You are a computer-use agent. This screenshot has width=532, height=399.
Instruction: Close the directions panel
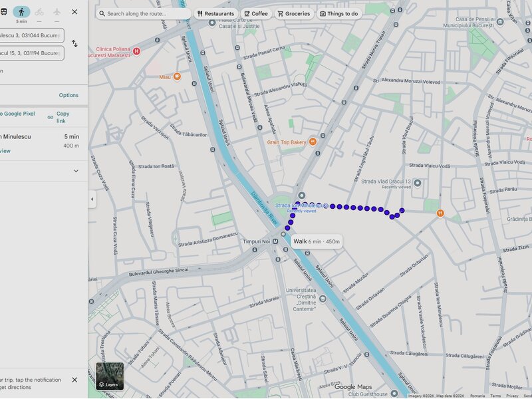74,12
